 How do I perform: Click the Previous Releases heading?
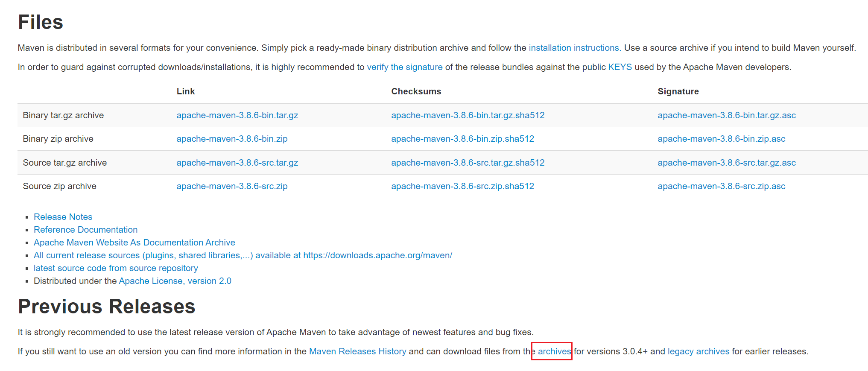(x=107, y=307)
